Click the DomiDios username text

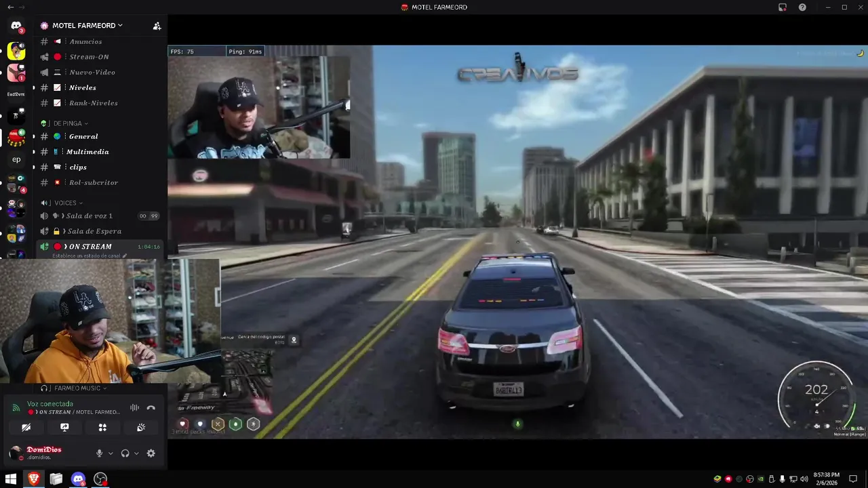(x=44, y=450)
